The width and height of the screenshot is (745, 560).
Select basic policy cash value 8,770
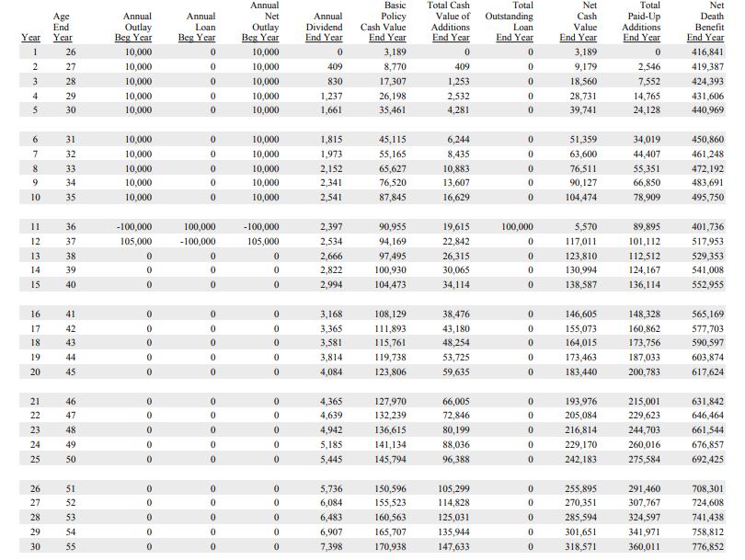(x=395, y=67)
